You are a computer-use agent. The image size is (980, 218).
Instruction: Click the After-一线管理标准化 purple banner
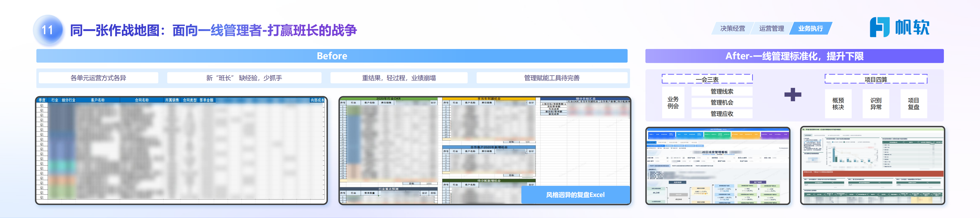[x=794, y=56]
